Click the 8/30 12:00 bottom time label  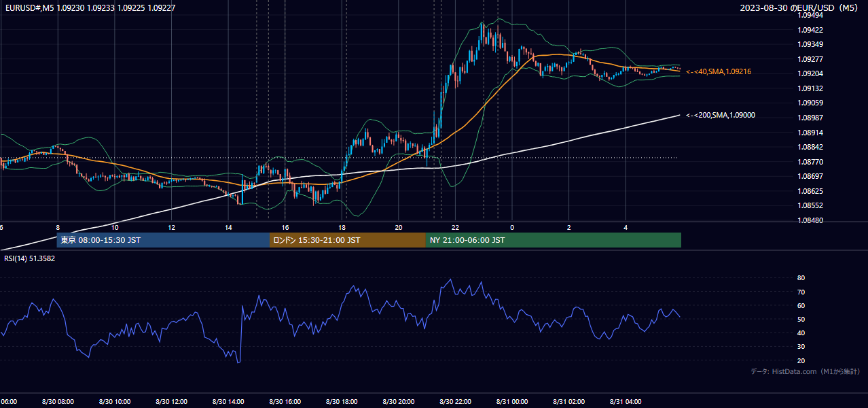click(x=171, y=401)
